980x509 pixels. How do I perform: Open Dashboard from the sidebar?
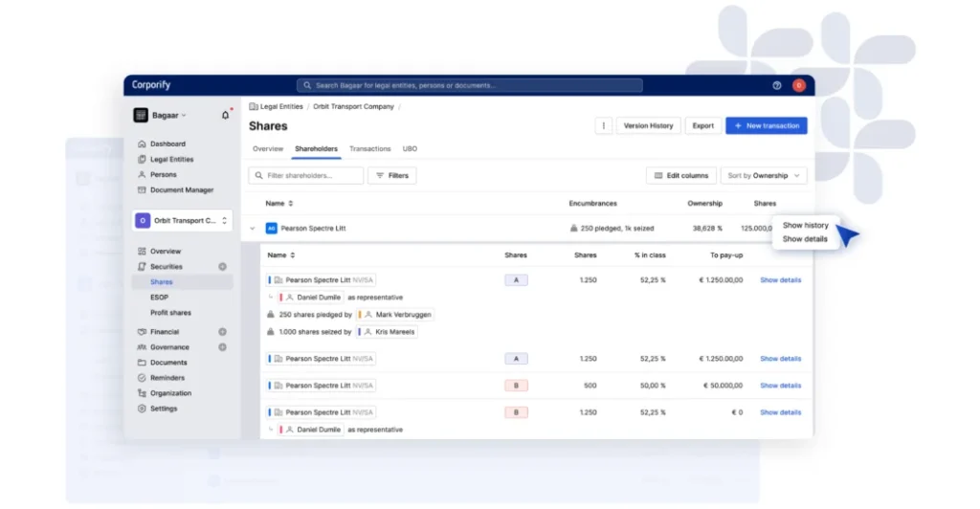point(167,144)
